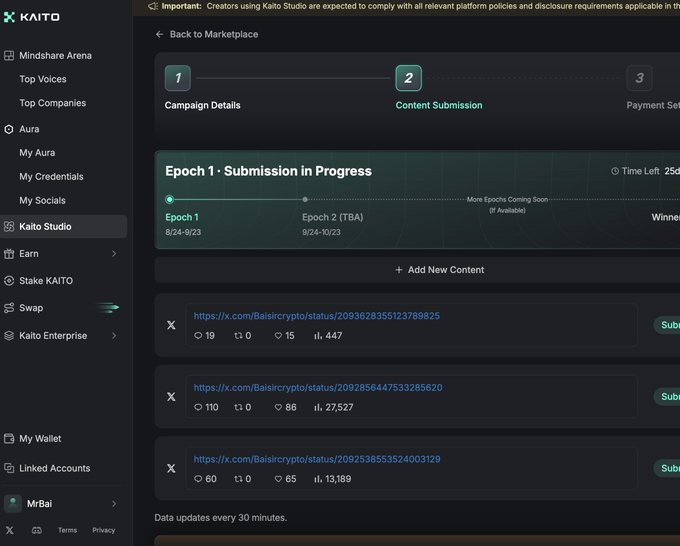Open the Top Voices menu item
This screenshot has height=546, width=680.
click(43, 79)
